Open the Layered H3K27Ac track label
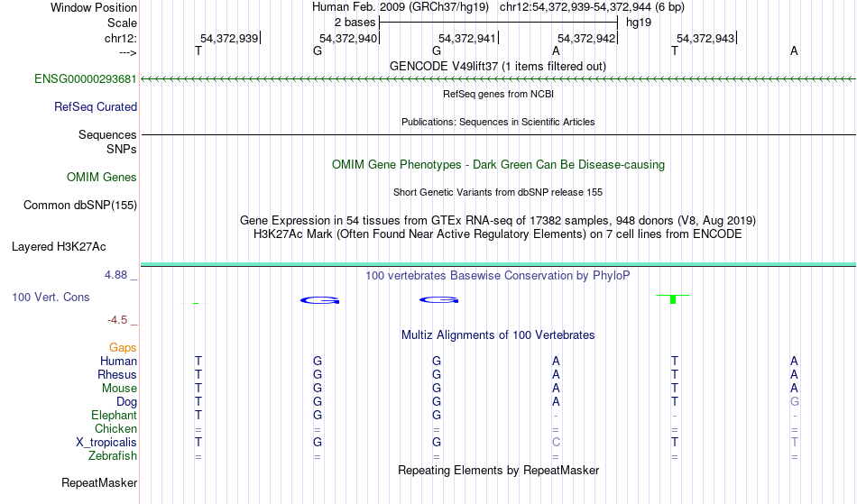The image size is (857, 504). (59, 247)
